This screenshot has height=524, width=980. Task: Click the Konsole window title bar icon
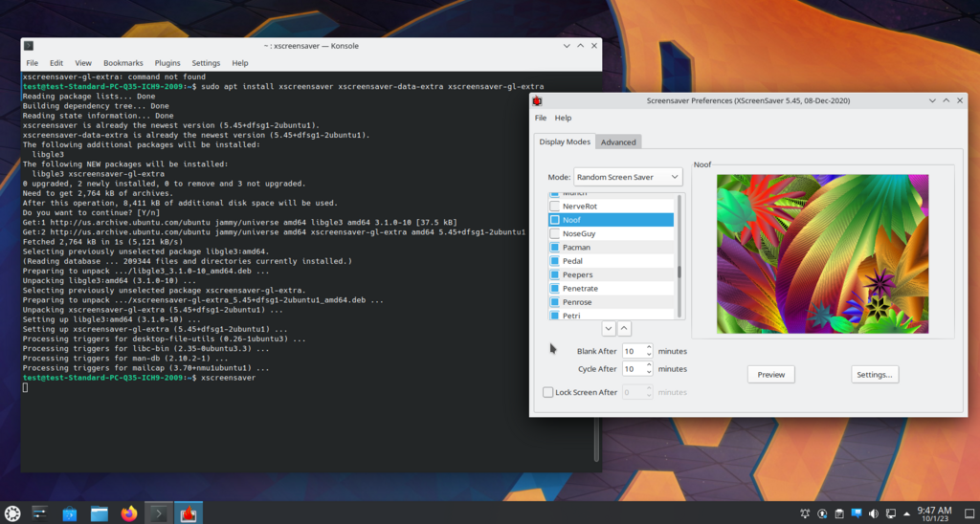tap(30, 46)
